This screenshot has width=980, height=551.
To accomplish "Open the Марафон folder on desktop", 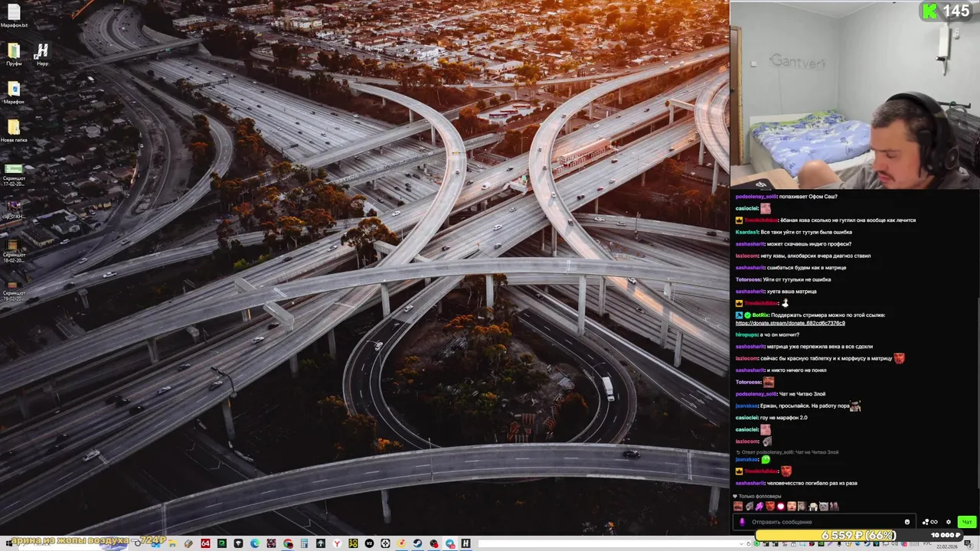I will click(x=14, y=93).
